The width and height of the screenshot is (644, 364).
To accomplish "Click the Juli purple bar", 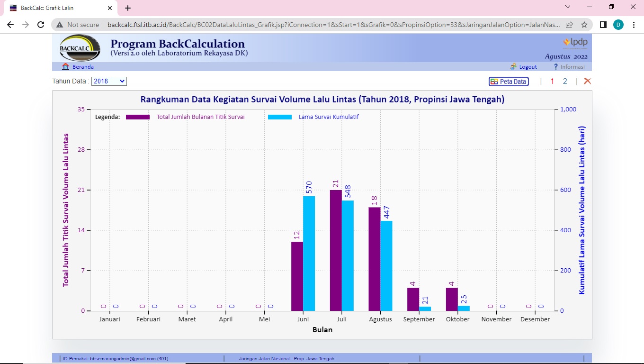I will 336,250.
